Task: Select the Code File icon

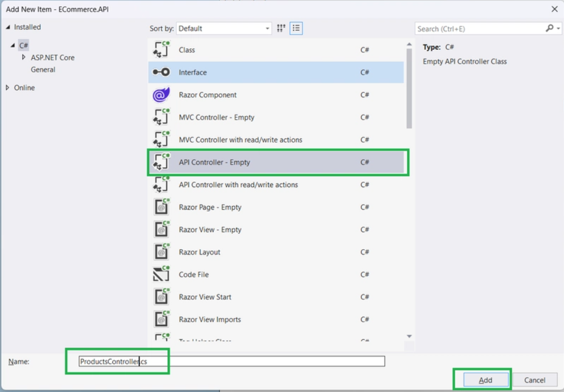Action: pyautogui.click(x=161, y=275)
